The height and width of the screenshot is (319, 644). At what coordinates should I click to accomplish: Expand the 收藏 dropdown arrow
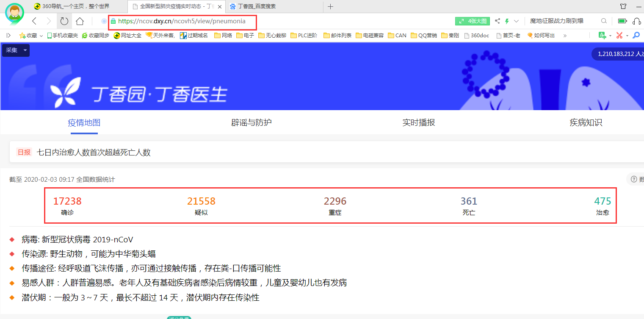[x=41, y=36]
